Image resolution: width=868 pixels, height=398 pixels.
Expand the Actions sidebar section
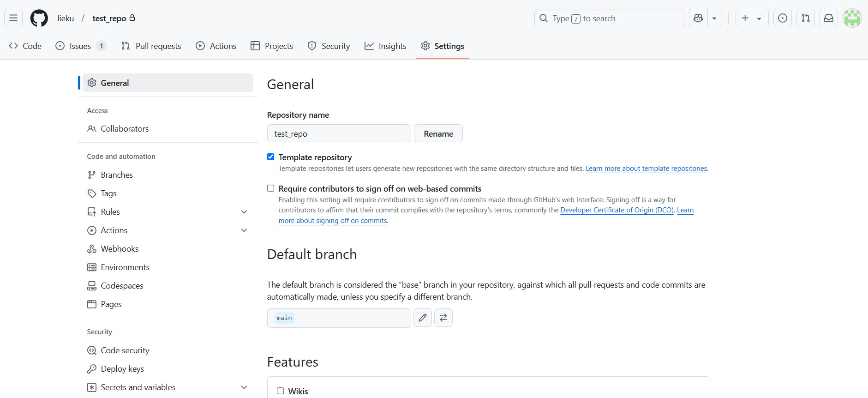click(x=244, y=230)
